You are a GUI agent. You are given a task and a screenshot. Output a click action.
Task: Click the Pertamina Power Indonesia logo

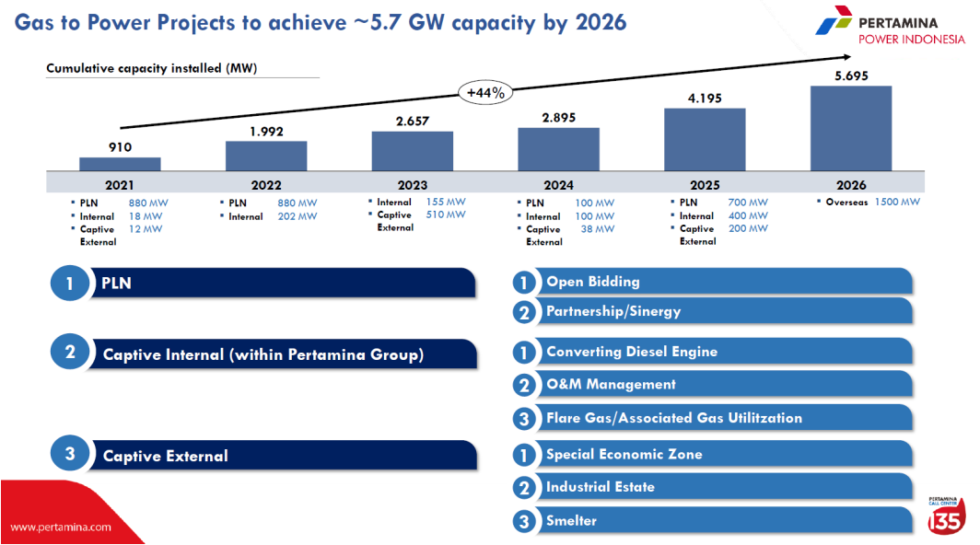click(890, 29)
